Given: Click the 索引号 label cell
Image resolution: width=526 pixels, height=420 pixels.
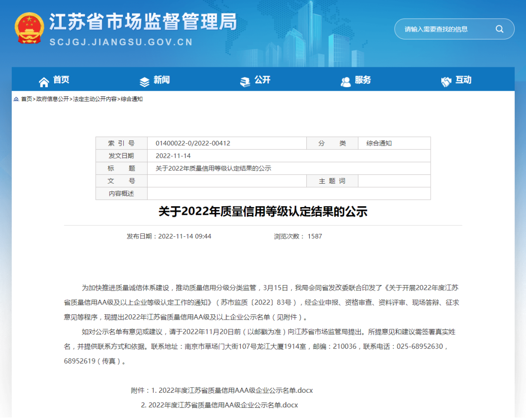Looking at the screenshot, I should coord(121,143).
